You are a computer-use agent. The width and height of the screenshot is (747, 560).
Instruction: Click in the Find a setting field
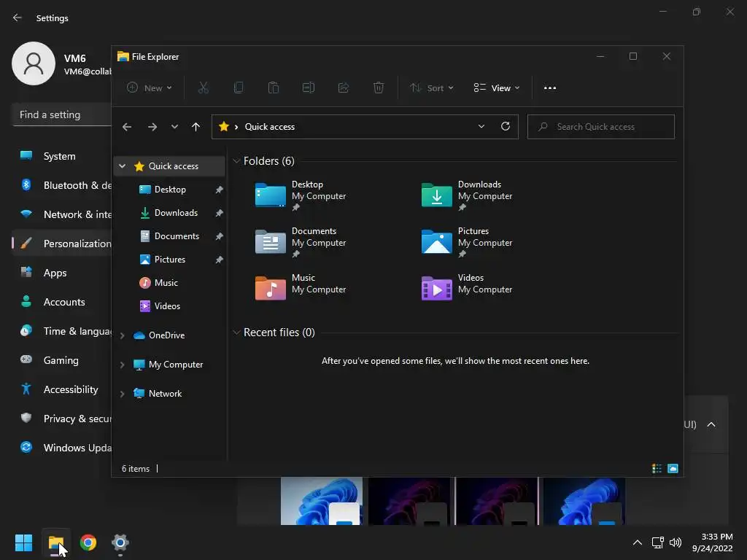tap(62, 114)
